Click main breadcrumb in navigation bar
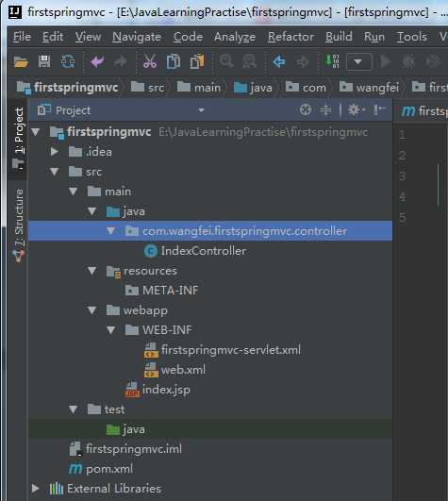 click(199, 87)
